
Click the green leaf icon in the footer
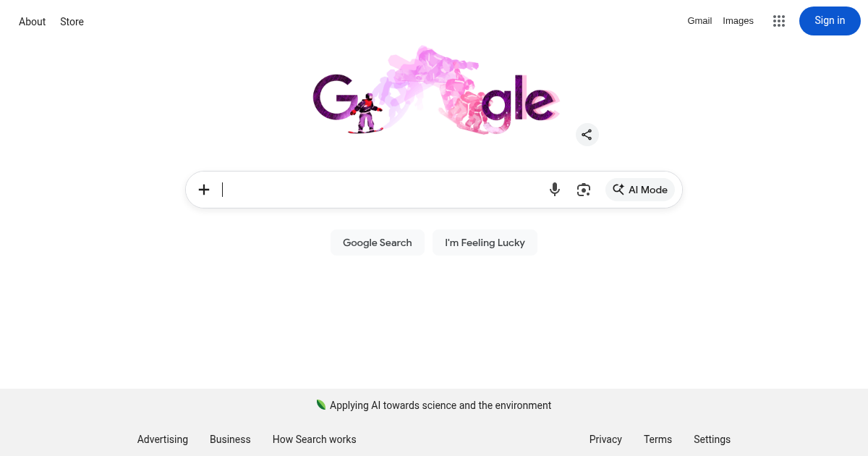[321, 405]
